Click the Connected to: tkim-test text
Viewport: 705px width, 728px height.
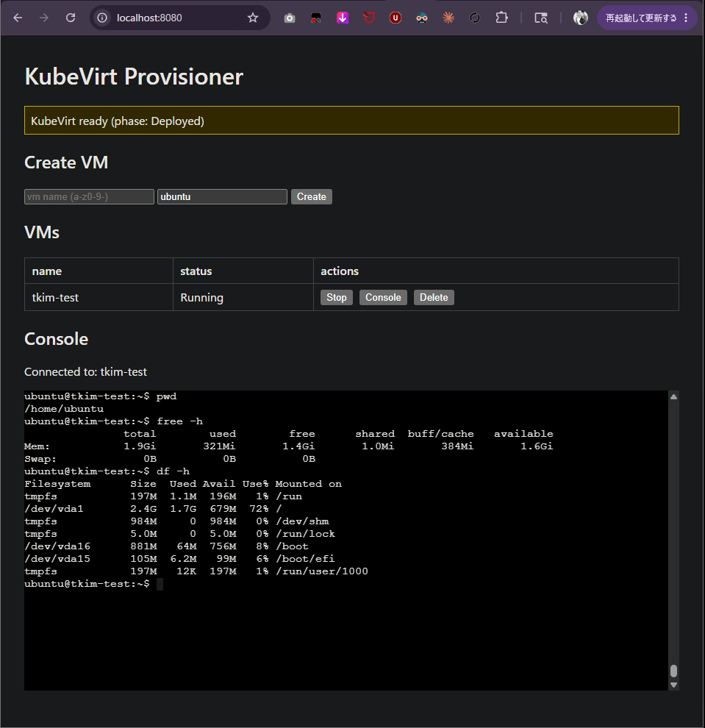[x=85, y=372]
